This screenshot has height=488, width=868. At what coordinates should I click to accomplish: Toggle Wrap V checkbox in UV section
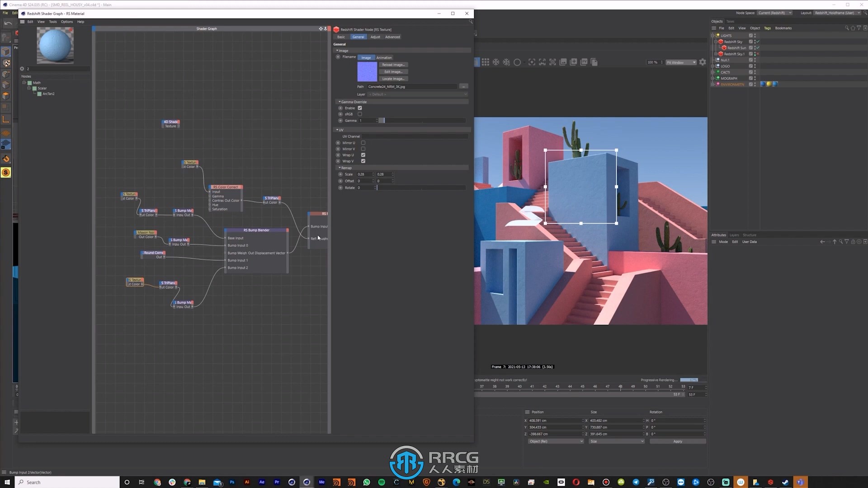click(x=363, y=161)
